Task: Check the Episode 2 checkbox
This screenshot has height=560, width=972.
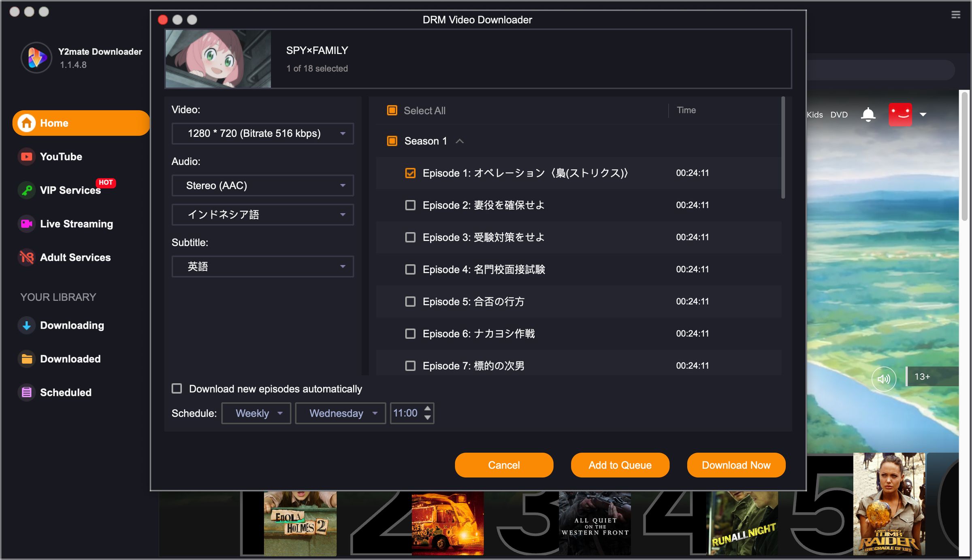Action: point(410,205)
